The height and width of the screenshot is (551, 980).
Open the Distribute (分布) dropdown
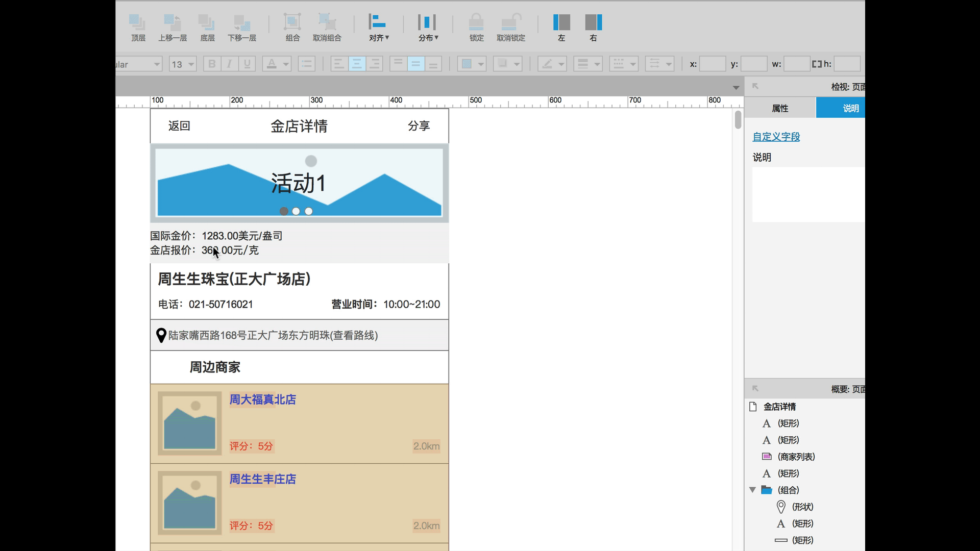pos(428,27)
